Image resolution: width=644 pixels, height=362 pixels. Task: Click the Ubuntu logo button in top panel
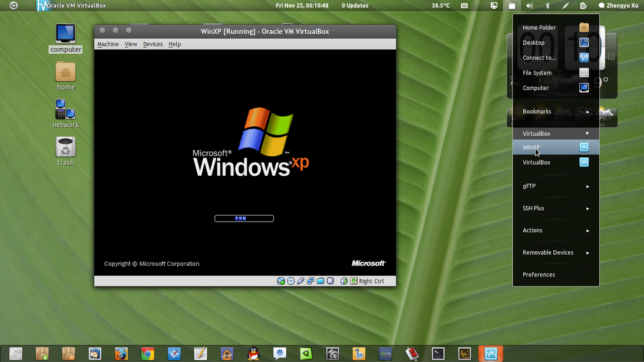pos(14,5)
